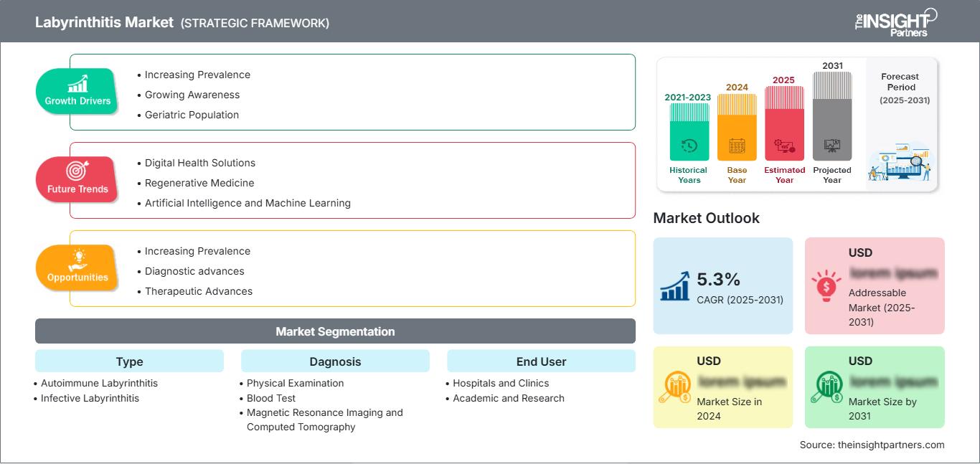Click the Estimated Year gears icon
The height and width of the screenshot is (464, 980).
[x=784, y=146]
